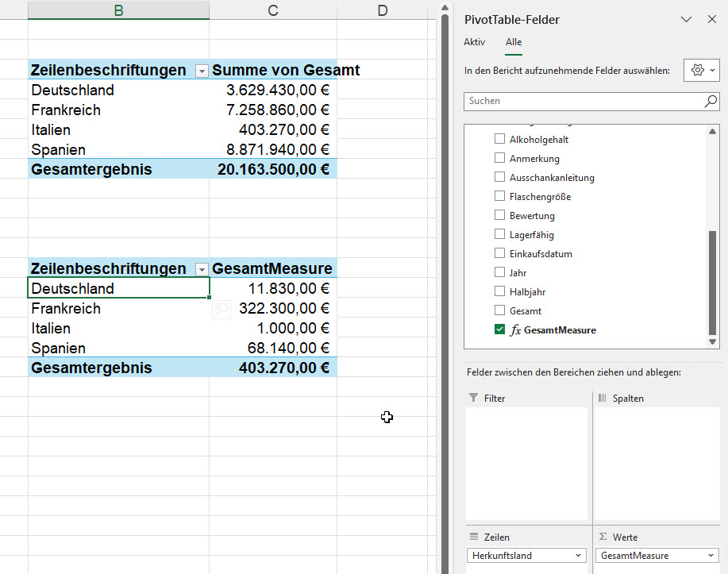Select column C header
The image size is (728, 574).
(273, 10)
